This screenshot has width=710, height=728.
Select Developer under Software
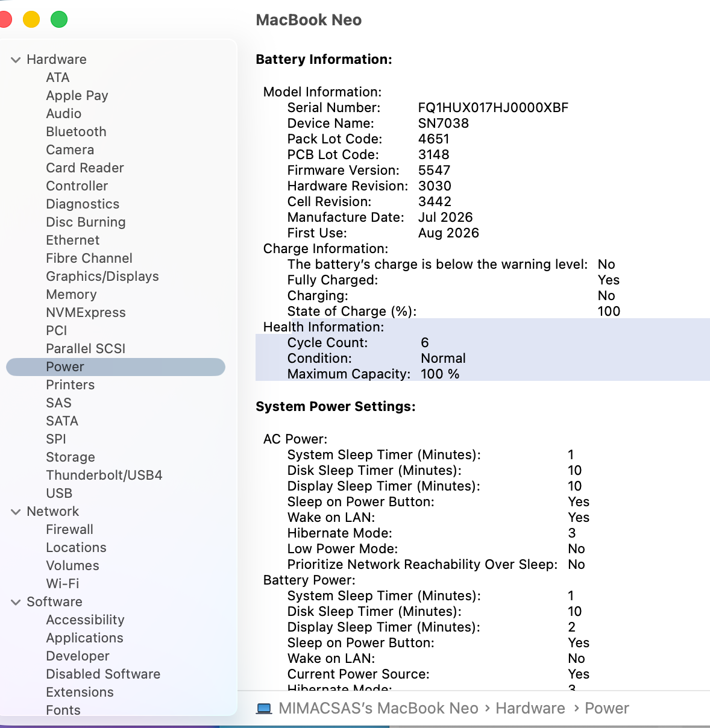point(78,656)
